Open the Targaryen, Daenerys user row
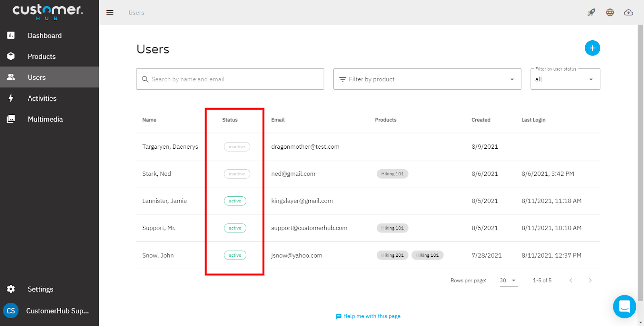Image resolution: width=644 pixels, height=326 pixels. pos(368,147)
